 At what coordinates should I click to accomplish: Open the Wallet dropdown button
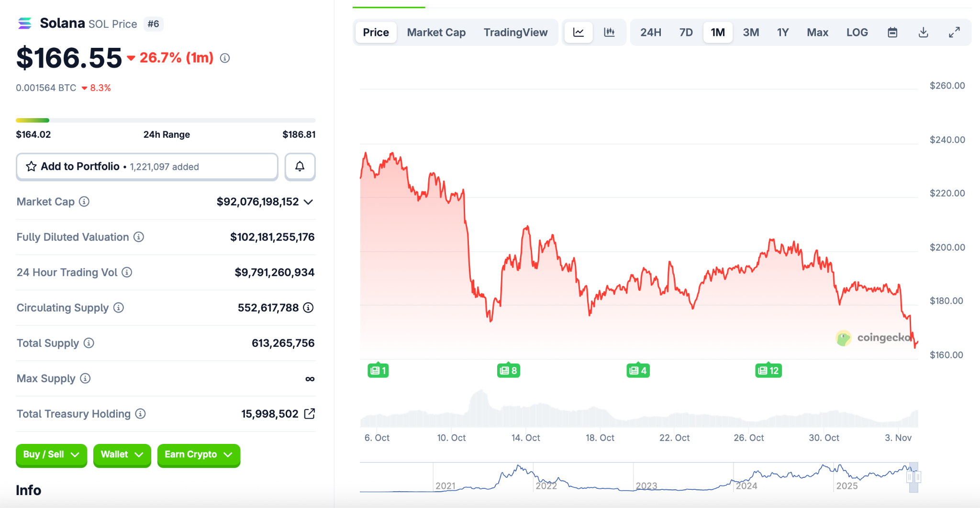click(122, 454)
